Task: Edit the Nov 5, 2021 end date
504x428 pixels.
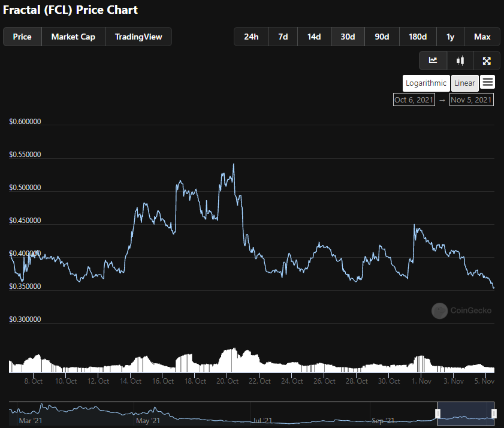Action: (472, 100)
